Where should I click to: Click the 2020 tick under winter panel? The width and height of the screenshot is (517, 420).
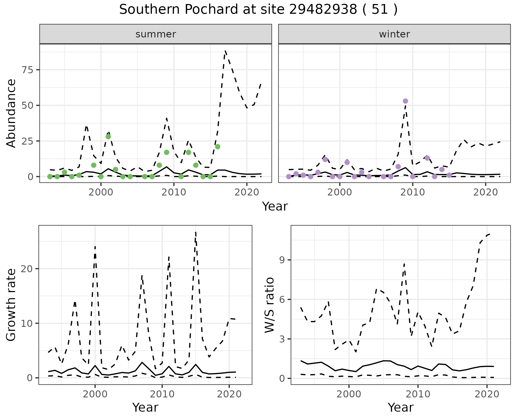tap(485, 192)
